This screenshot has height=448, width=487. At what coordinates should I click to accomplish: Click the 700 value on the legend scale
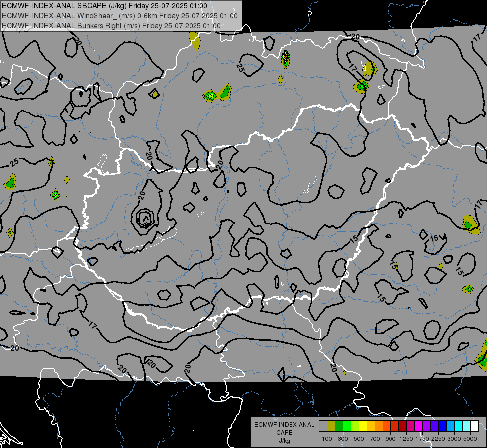tap(375, 439)
